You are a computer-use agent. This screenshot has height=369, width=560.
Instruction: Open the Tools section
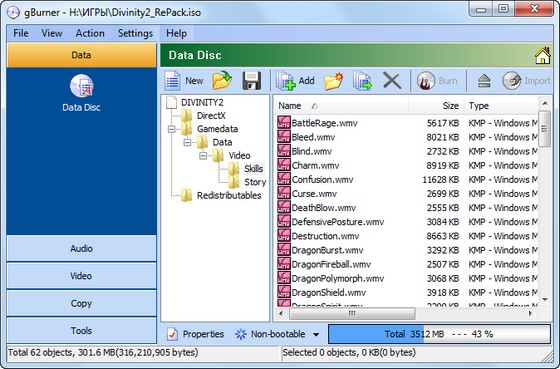pyautogui.click(x=81, y=330)
